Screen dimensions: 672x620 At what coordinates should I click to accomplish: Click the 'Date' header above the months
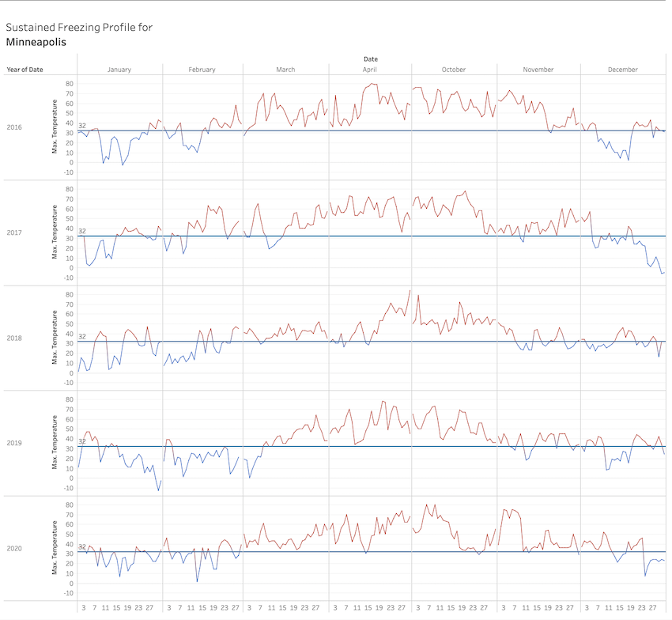(x=370, y=59)
